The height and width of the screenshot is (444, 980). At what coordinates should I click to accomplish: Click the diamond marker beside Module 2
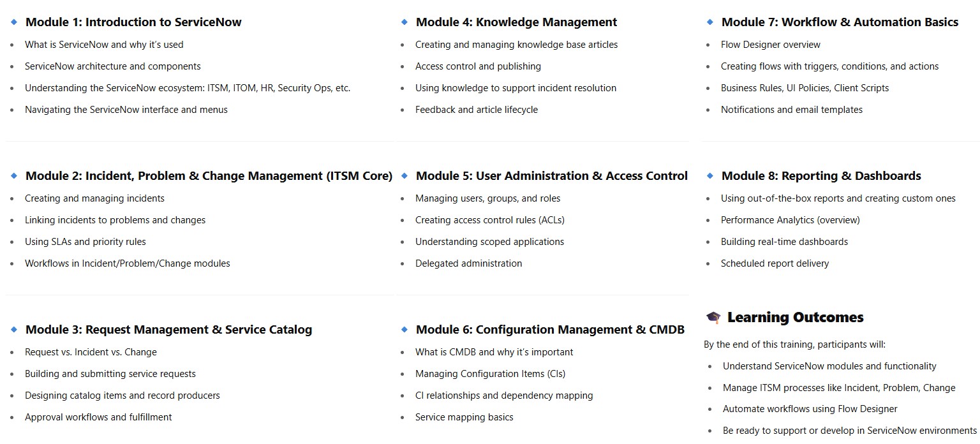tap(14, 175)
